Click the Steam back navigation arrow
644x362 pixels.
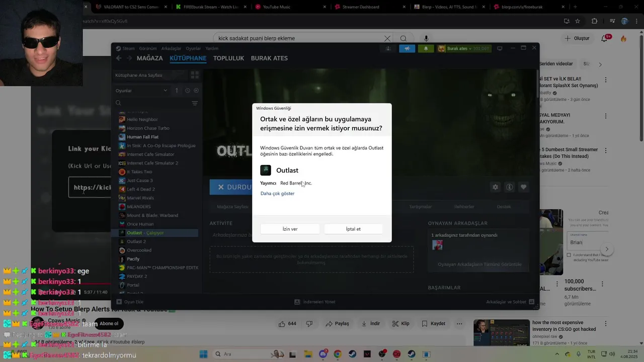[119, 58]
